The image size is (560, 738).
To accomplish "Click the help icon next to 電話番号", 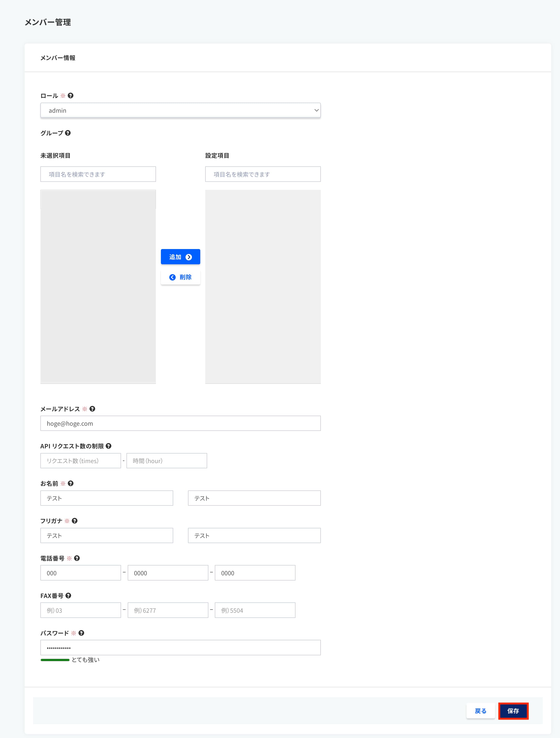I will [77, 558].
